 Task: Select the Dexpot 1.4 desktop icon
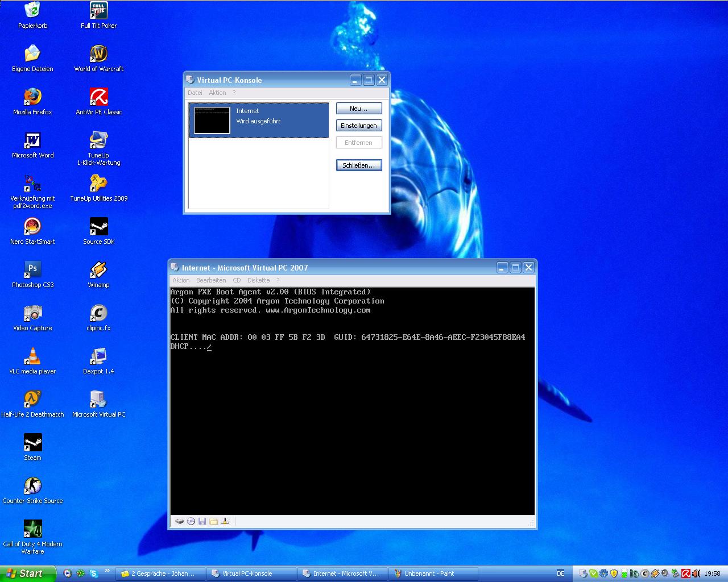(x=98, y=361)
